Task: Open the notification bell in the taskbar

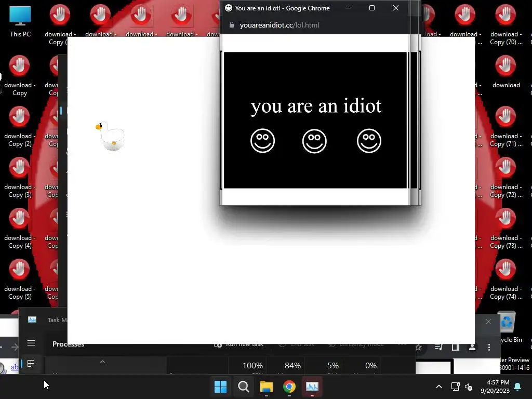Action: click(518, 387)
